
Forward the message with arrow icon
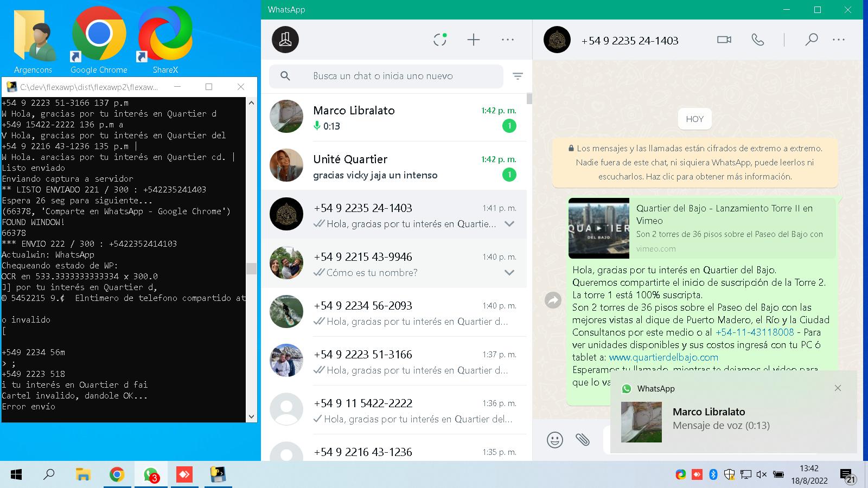click(x=553, y=300)
